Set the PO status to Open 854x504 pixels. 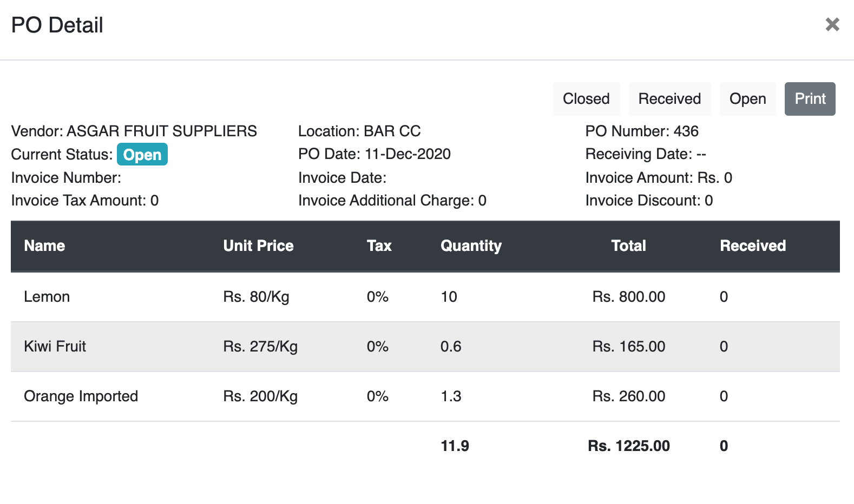[748, 99]
